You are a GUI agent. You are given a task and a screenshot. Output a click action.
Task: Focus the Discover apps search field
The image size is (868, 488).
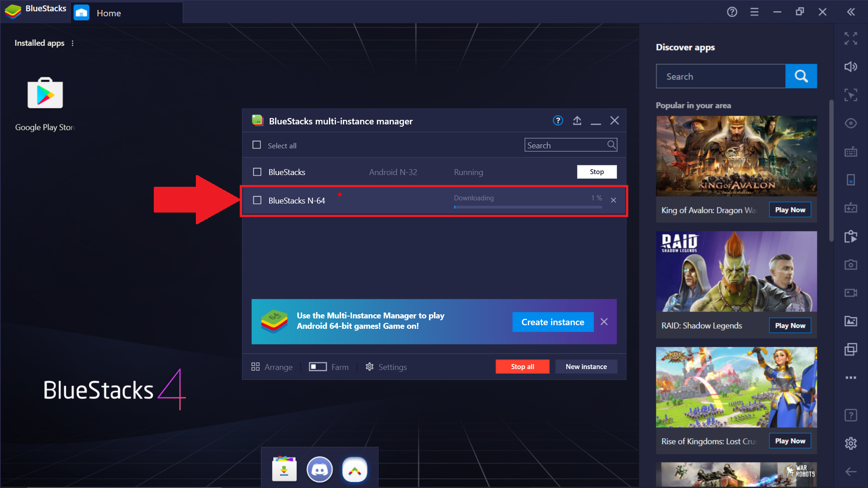(721, 76)
